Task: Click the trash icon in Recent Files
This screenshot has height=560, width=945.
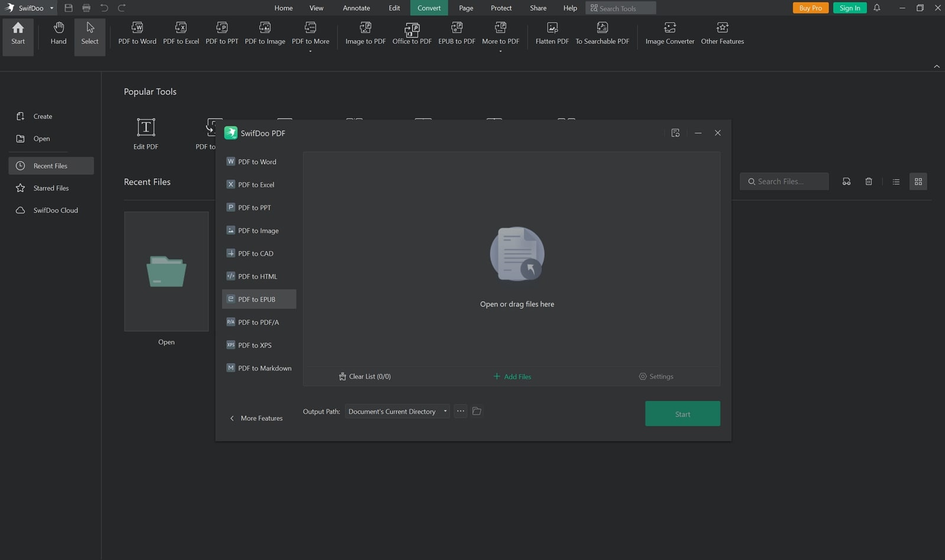Action: click(868, 181)
